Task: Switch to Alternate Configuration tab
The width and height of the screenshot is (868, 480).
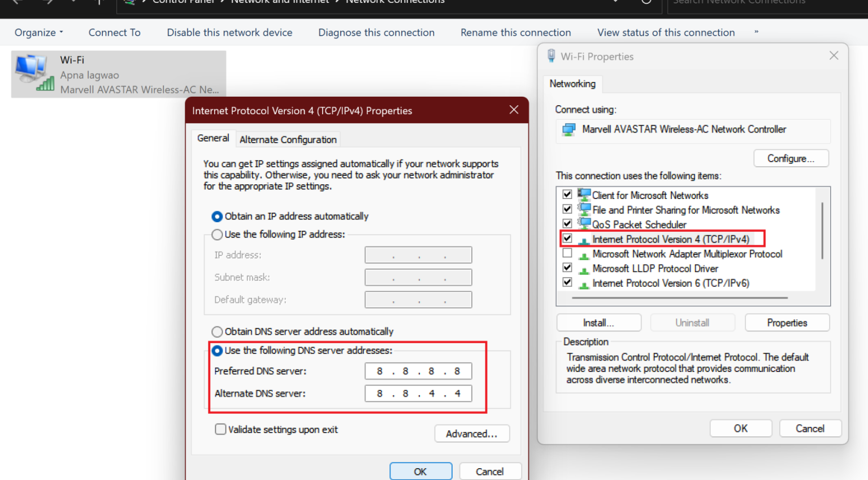Action: coord(288,139)
